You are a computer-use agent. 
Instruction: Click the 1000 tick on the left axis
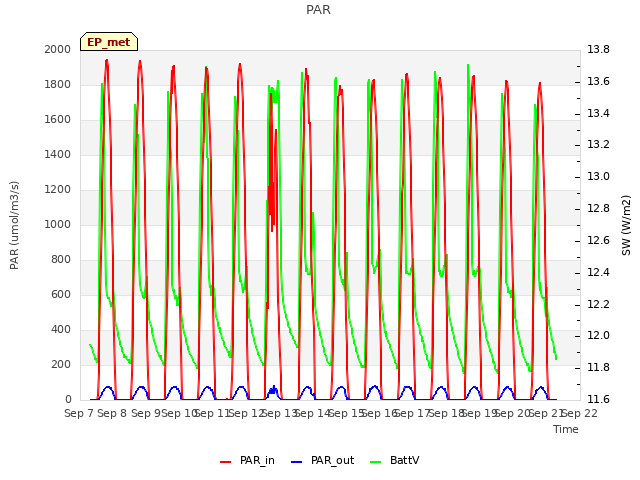click(x=58, y=224)
